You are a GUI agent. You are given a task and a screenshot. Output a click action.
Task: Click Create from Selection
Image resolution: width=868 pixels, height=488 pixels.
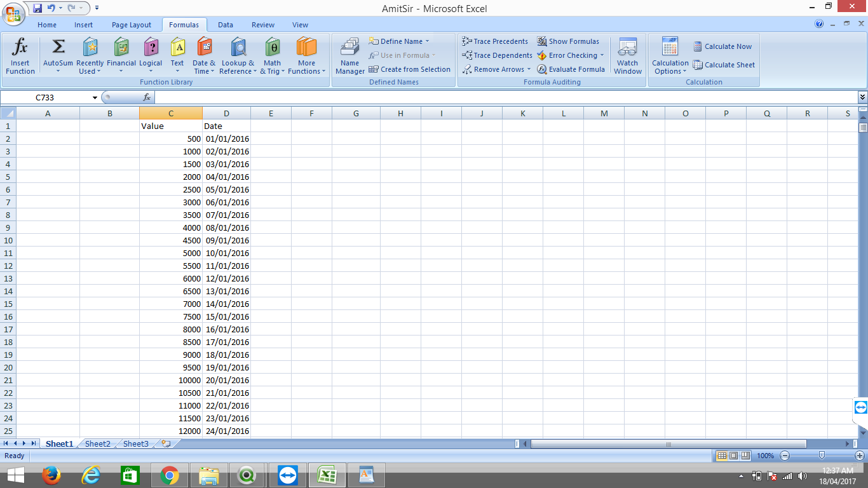pyautogui.click(x=410, y=69)
